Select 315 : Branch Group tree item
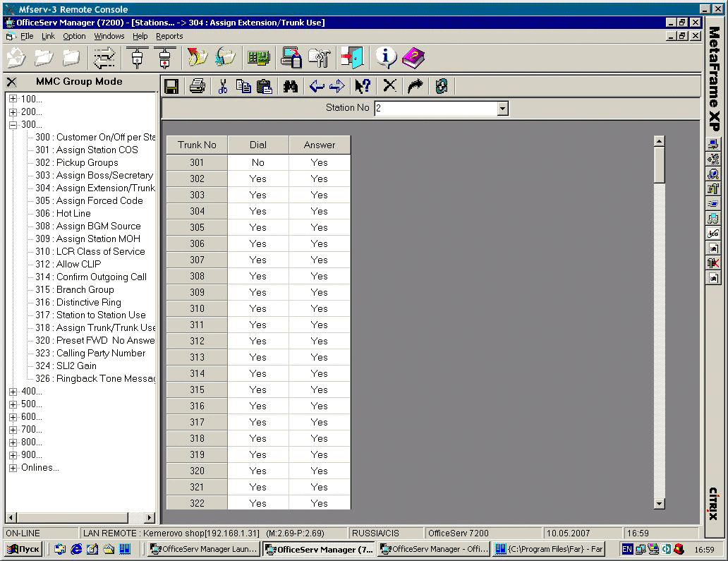Screen dimensions: 728x561 point(75,290)
